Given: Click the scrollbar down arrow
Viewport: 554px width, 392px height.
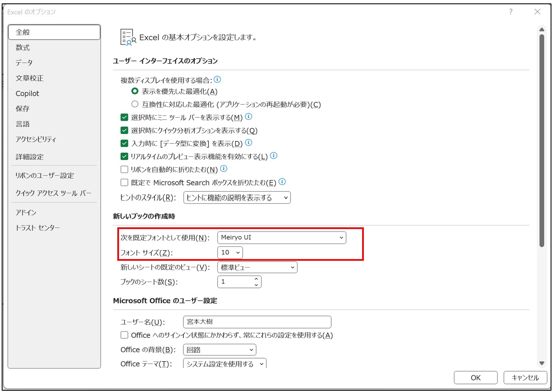Looking at the screenshot, I should (x=541, y=363).
